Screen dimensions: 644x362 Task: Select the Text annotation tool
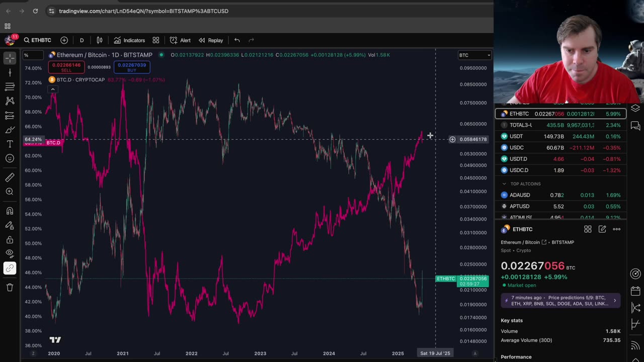click(10, 144)
